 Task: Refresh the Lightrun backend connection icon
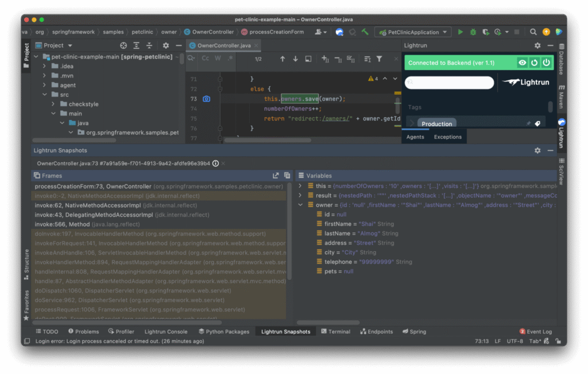(x=534, y=62)
